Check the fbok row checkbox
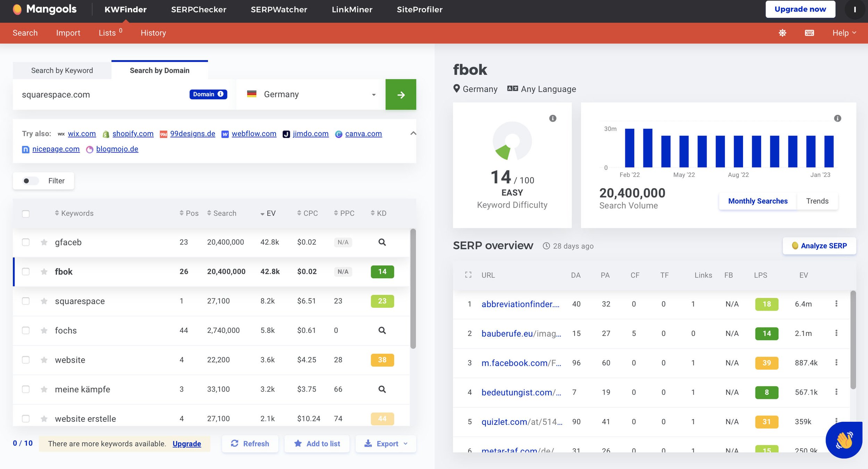The height and width of the screenshot is (469, 868). [26, 272]
